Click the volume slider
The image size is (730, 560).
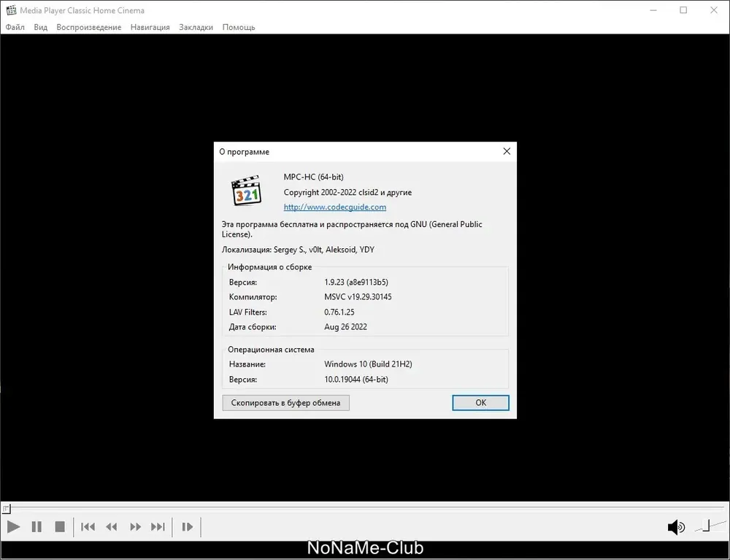tap(710, 526)
